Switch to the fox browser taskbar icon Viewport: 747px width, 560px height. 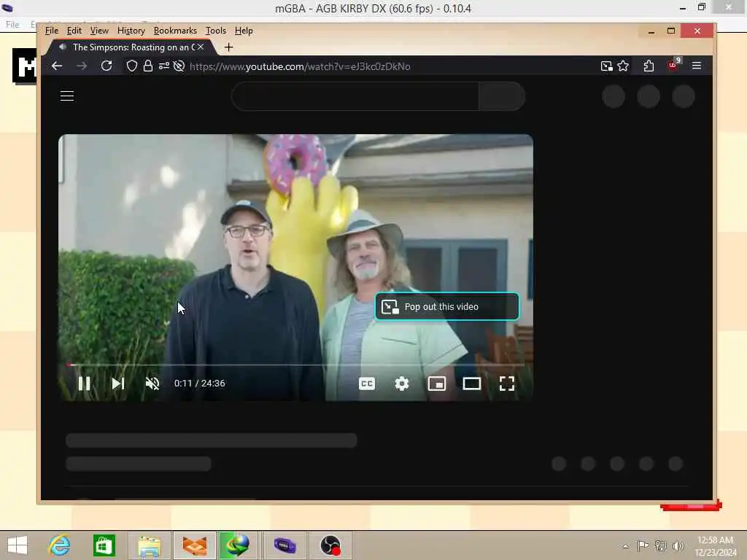tap(195, 545)
